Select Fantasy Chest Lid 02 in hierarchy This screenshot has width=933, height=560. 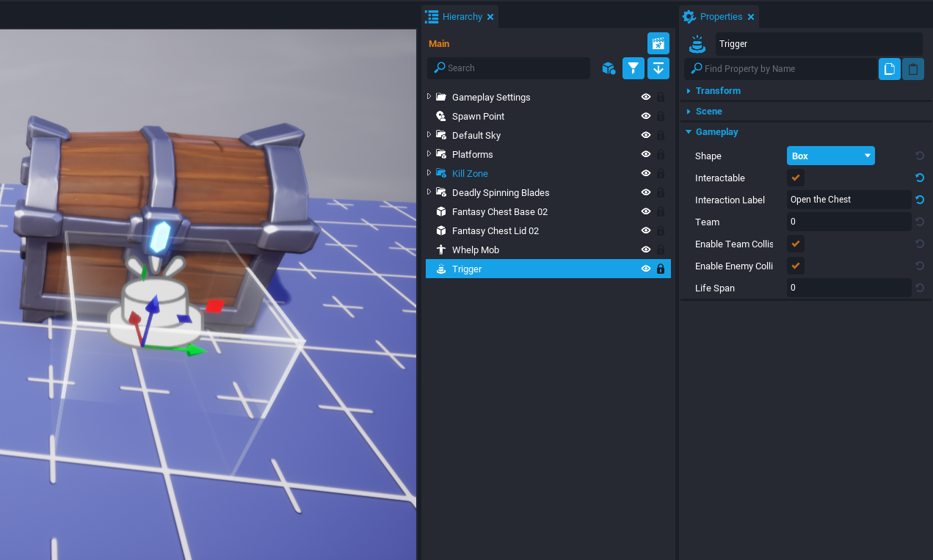[495, 231]
